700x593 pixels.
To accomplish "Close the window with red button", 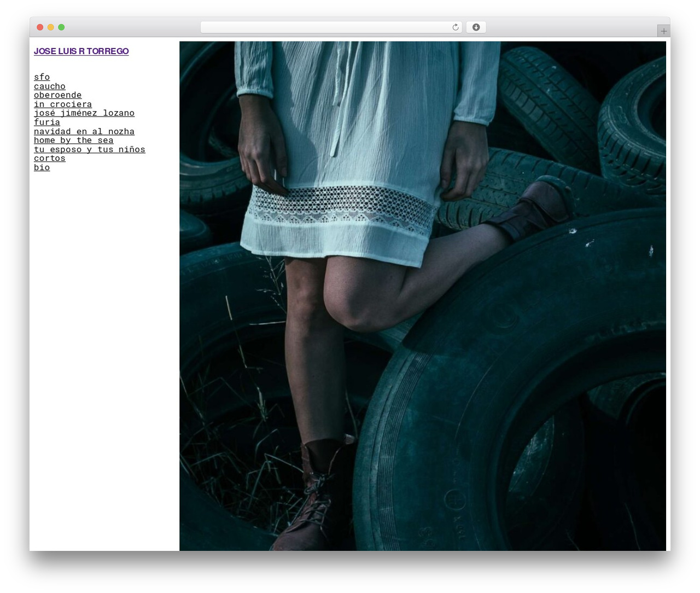I will (x=40, y=27).
